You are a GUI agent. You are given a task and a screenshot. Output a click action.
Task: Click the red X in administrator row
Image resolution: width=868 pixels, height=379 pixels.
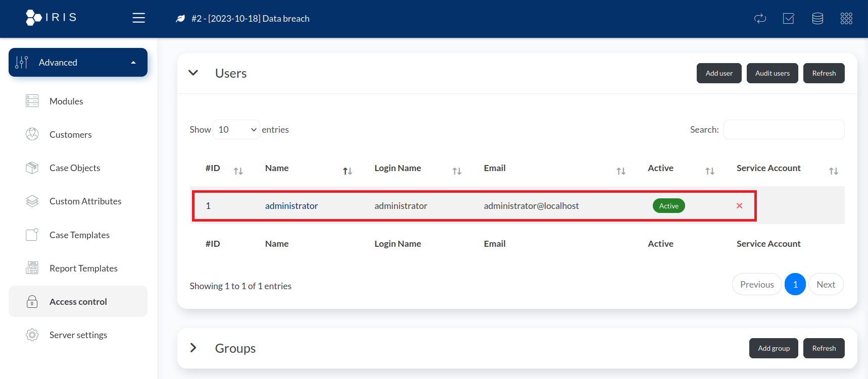coord(739,206)
